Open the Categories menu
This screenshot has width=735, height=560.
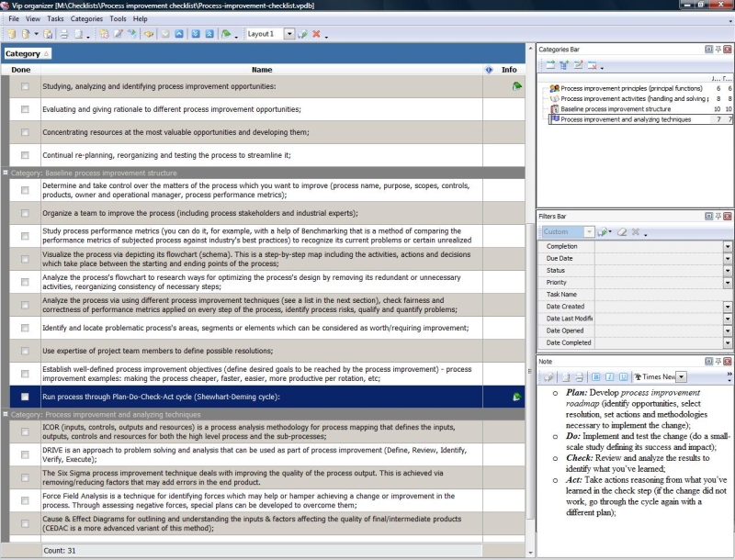click(x=86, y=18)
